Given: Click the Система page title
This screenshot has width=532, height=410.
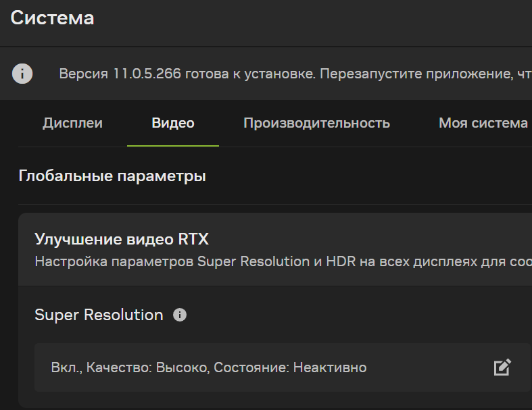Looking at the screenshot, I should tap(53, 18).
